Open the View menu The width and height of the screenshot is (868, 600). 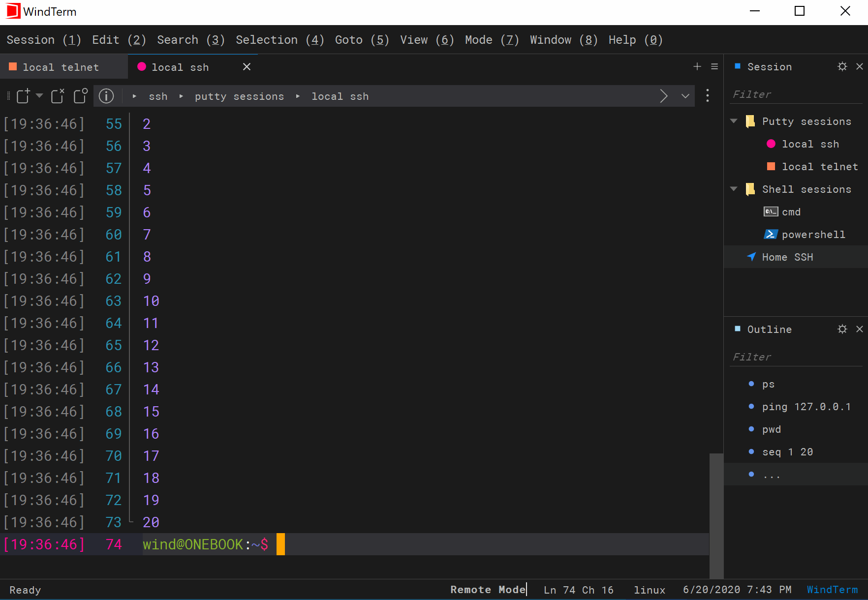426,40
